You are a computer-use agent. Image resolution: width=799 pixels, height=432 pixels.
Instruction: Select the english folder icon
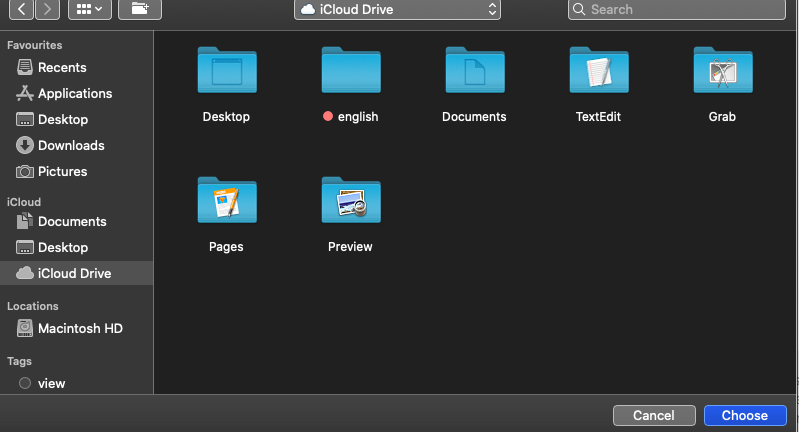[x=351, y=70]
